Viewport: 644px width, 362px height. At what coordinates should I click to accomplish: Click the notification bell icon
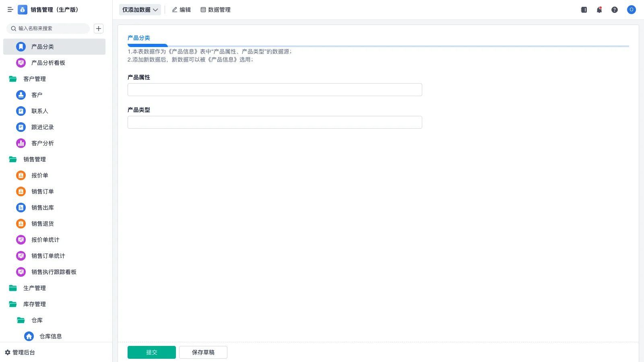point(599,10)
